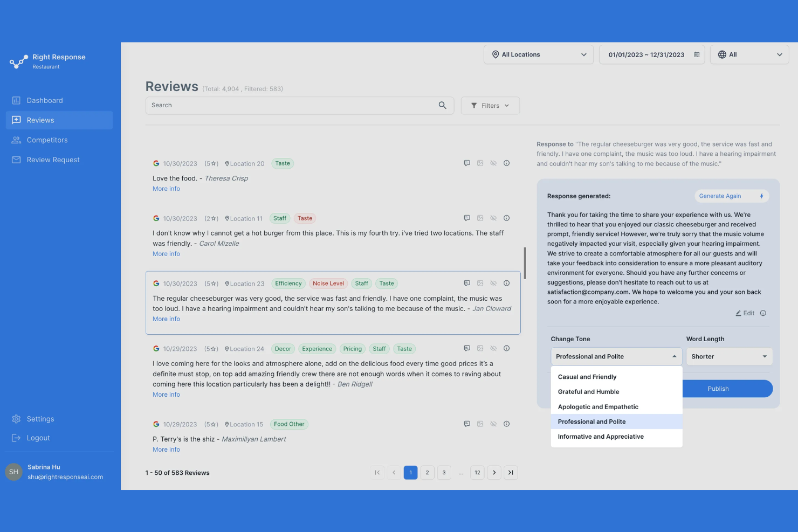Select Casual and Friendly tone option
798x532 pixels.
(x=587, y=377)
